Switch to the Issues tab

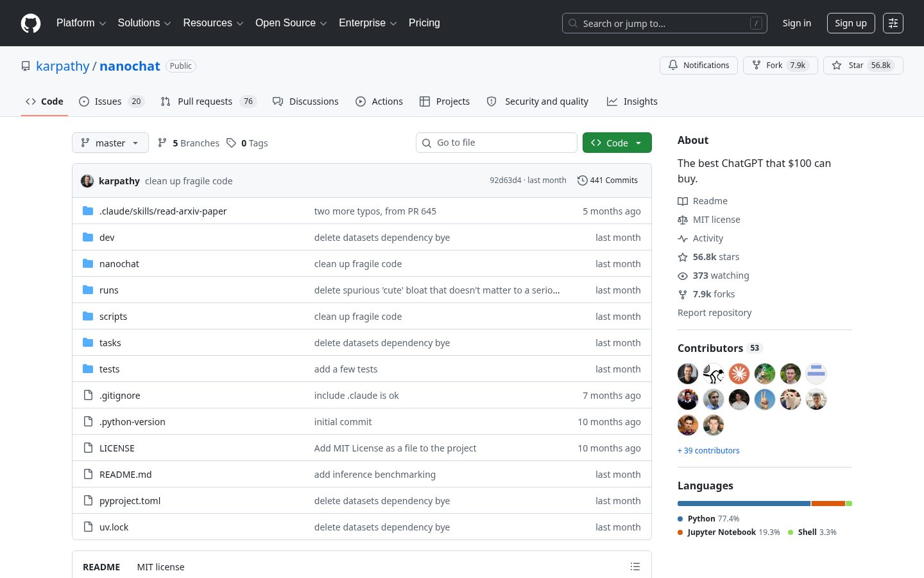click(112, 101)
